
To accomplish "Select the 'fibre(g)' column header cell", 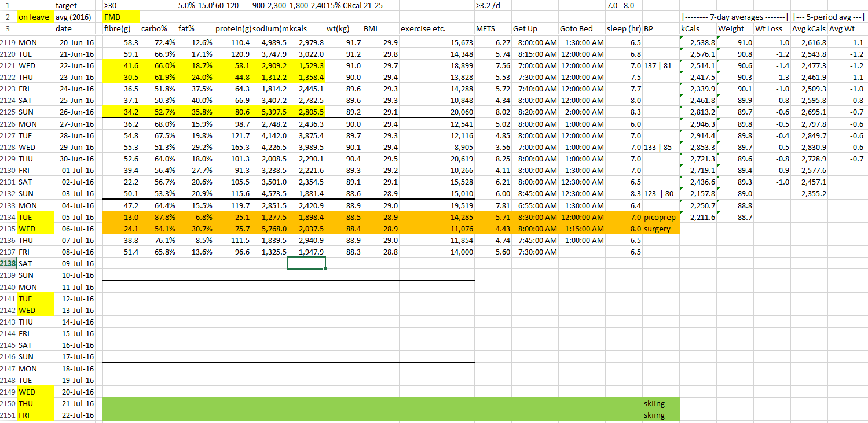I will [x=121, y=28].
